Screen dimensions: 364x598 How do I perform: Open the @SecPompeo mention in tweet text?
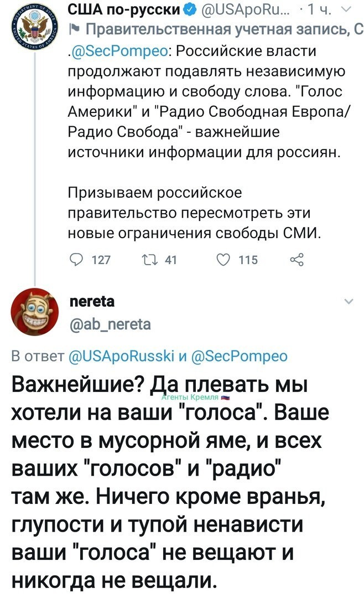pyautogui.click(x=120, y=51)
